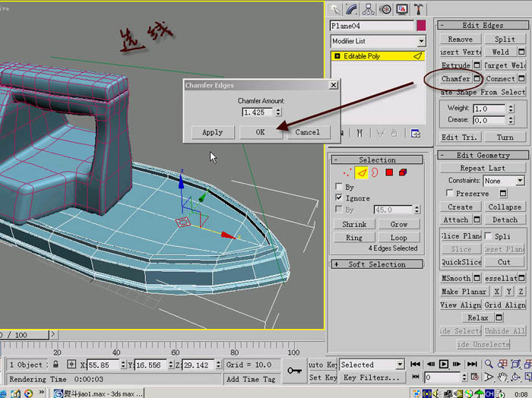Toggle the Spli checkbox beside Slice Plane
The width and height of the screenshot is (532, 398).
click(x=488, y=235)
